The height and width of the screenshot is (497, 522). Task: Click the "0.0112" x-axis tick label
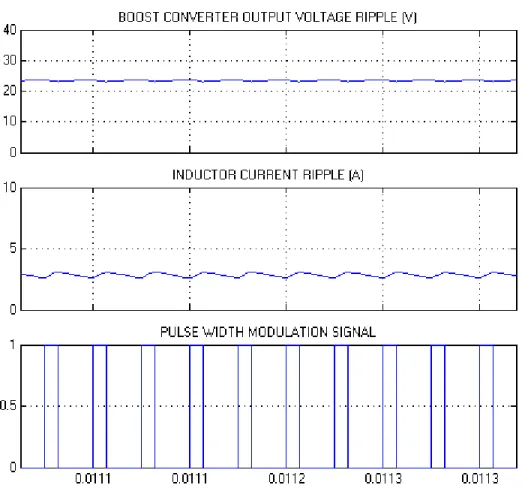click(286, 479)
